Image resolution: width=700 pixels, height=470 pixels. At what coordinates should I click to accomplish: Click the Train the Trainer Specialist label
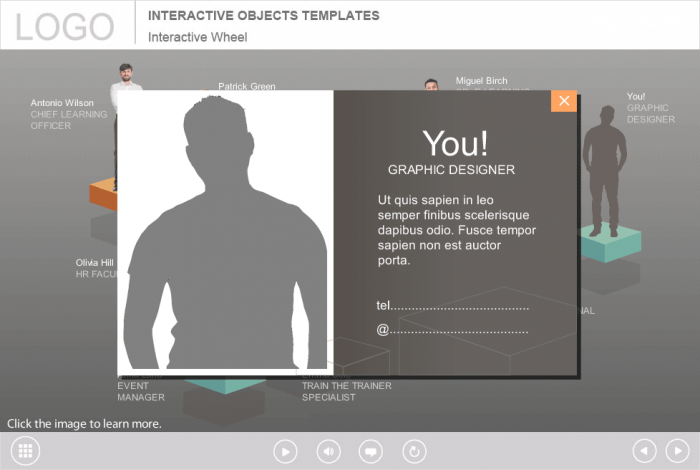click(346, 391)
